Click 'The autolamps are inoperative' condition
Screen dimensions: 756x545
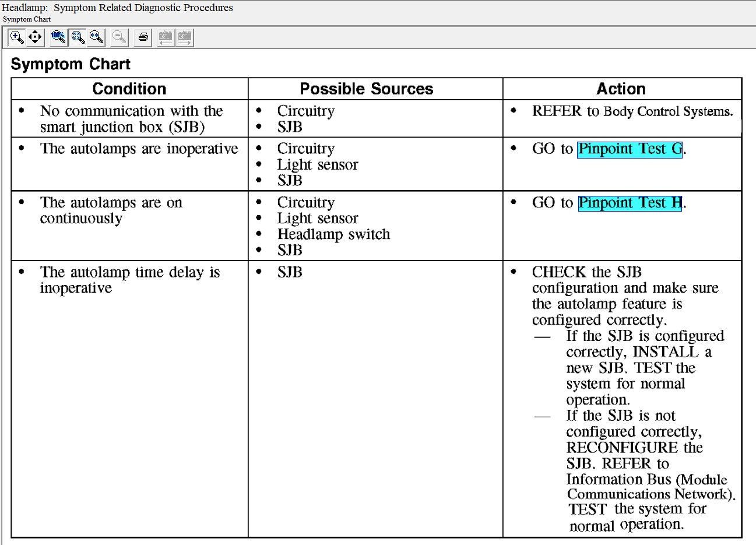coord(139,149)
